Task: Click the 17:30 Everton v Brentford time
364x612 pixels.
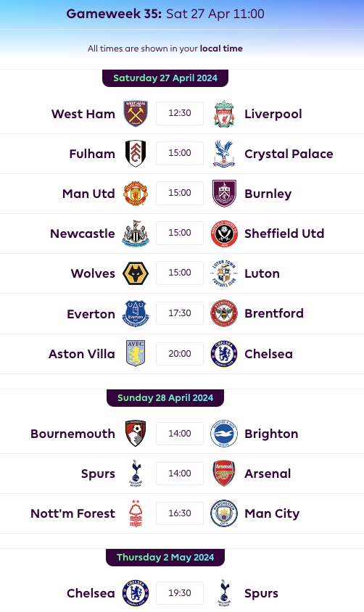Action: click(180, 313)
